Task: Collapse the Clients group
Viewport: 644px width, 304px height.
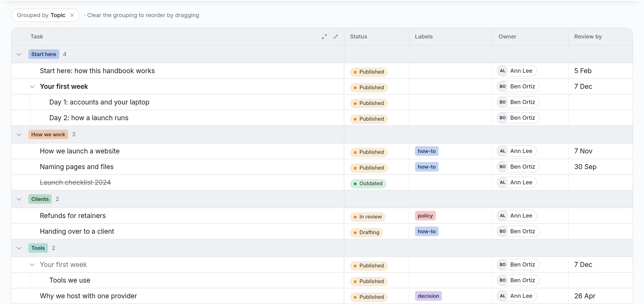Action: [19, 199]
